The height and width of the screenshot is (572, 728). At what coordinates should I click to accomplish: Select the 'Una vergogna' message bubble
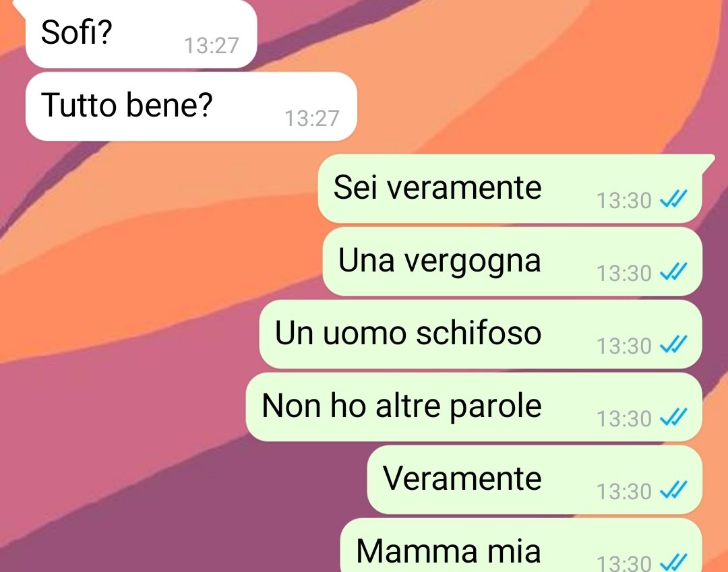coord(512,261)
